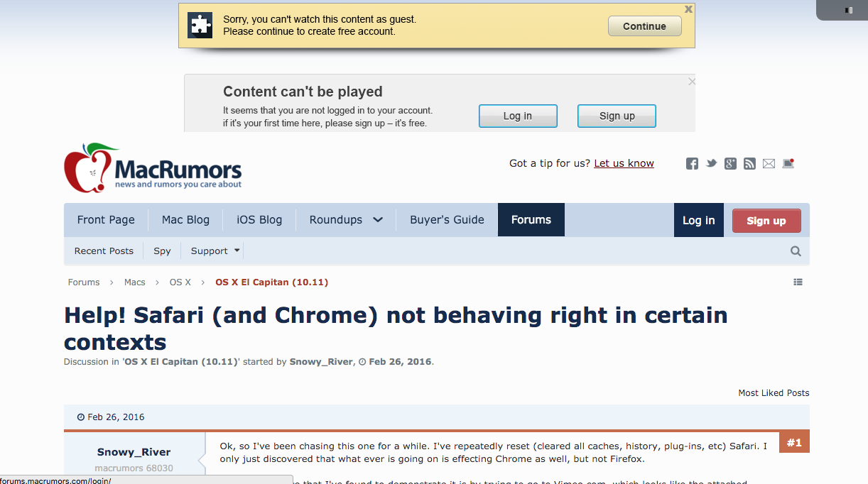Go to the OS X breadcrumb
The width and height of the screenshot is (868, 484).
[x=180, y=282]
